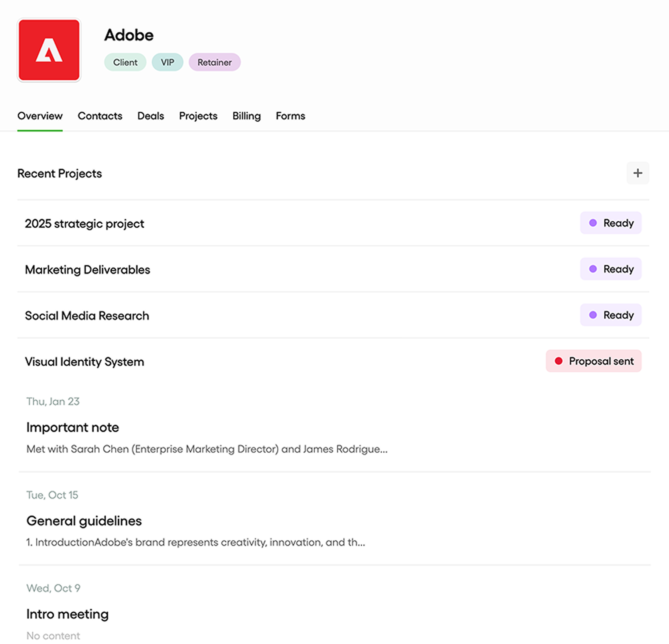The image size is (669, 644).
Task: Click the VIP tag
Action: [168, 62]
